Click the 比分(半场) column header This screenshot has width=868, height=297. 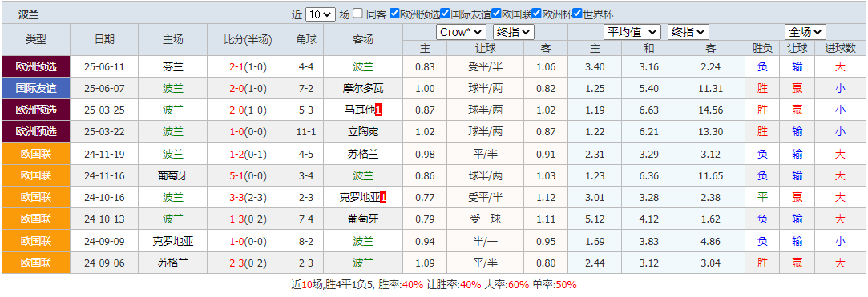pyautogui.click(x=248, y=40)
